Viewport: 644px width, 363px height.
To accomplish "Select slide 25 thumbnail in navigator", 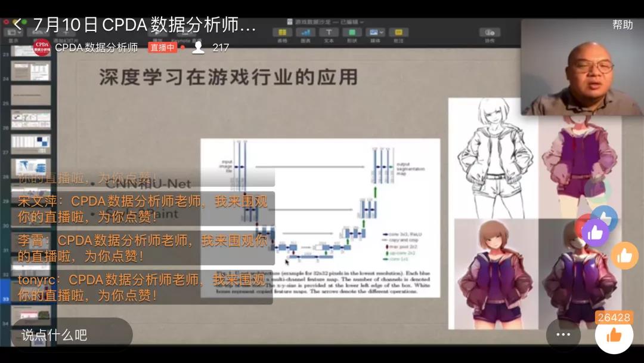I will pos(31,96).
